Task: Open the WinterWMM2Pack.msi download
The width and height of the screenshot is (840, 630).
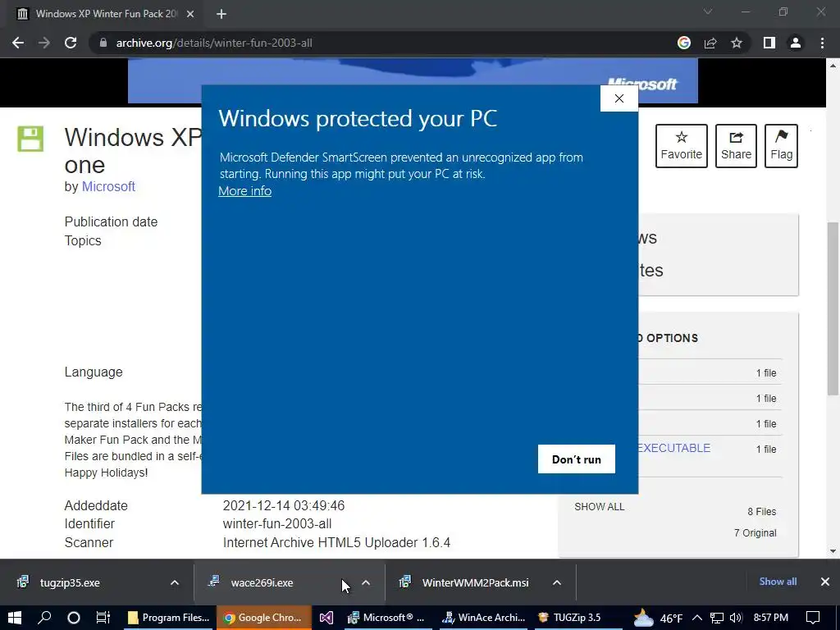Action: [475, 582]
